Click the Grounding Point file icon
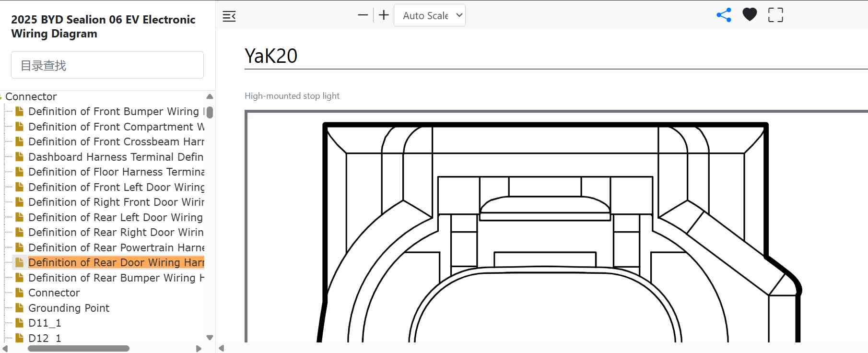 tap(20, 308)
